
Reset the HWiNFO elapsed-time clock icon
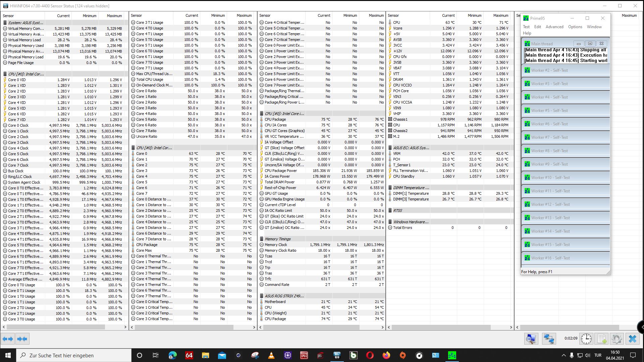pos(586,339)
